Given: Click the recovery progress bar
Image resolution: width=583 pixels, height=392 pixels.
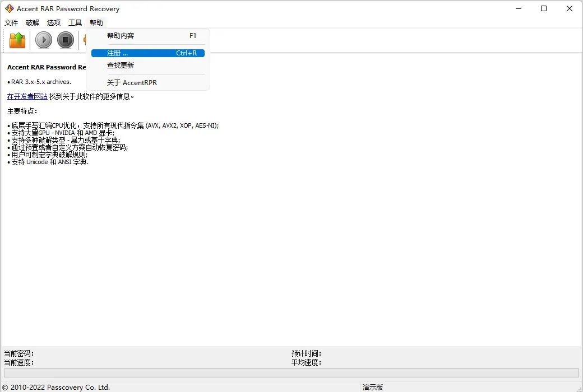Looking at the screenshot, I should pyautogui.click(x=291, y=372).
